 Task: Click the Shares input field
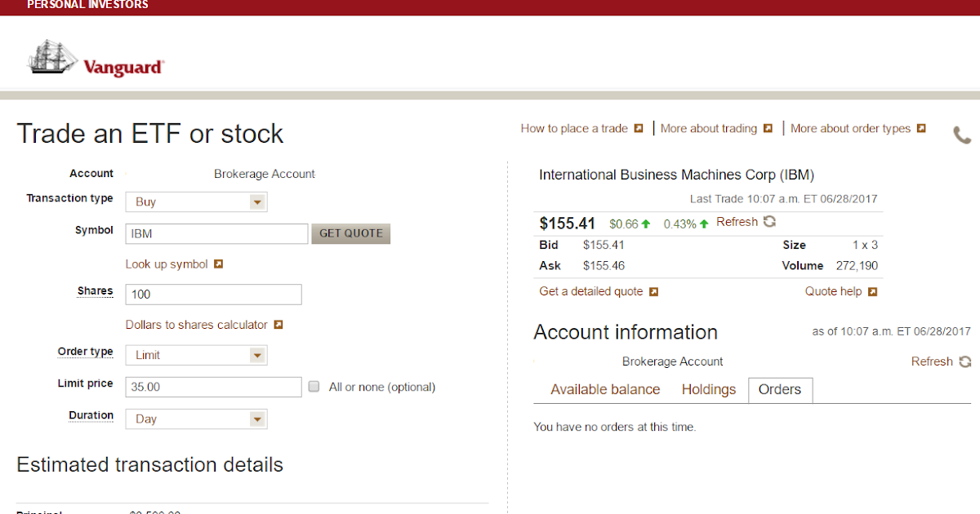pyautogui.click(x=213, y=295)
